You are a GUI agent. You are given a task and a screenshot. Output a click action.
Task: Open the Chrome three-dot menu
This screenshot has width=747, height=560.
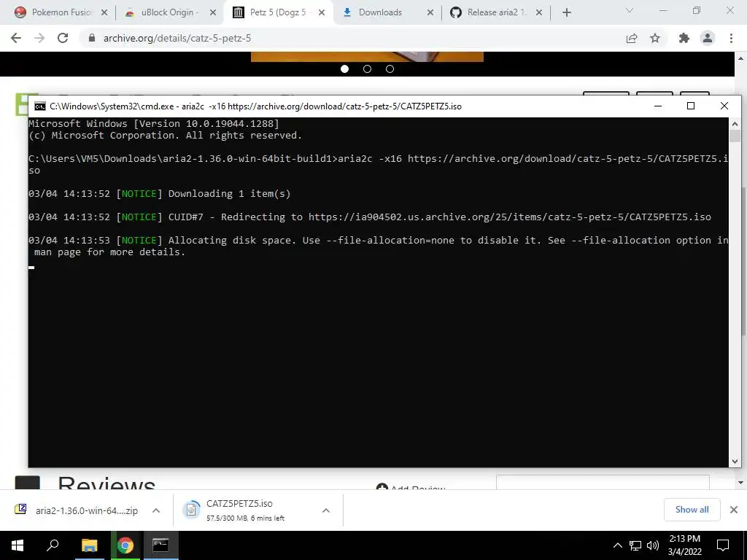(731, 38)
